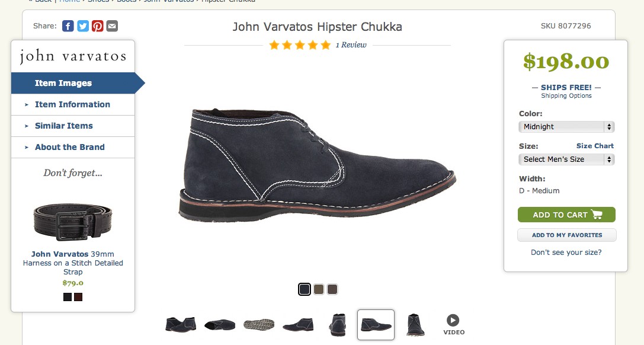644x345 pixels.
Task: Click the five-star rating
Action: [x=300, y=45]
